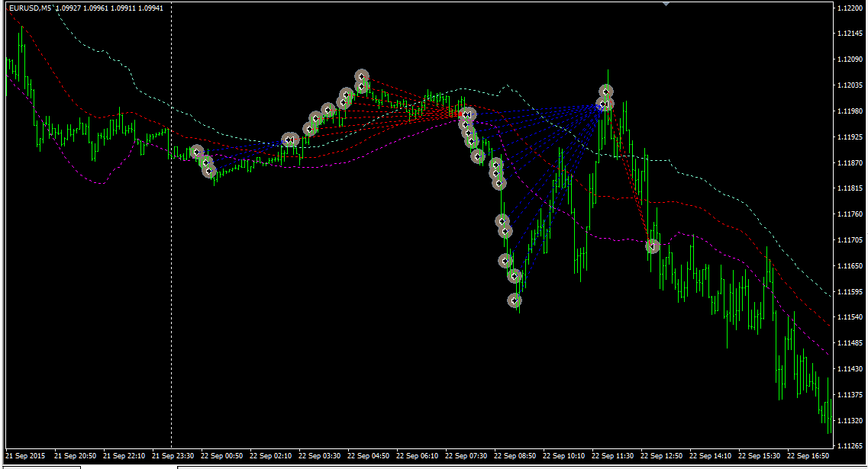This screenshot has width=868, height=469.
Task: Click the 22 Sep 14:10 time label
Action: pos(710,456)
